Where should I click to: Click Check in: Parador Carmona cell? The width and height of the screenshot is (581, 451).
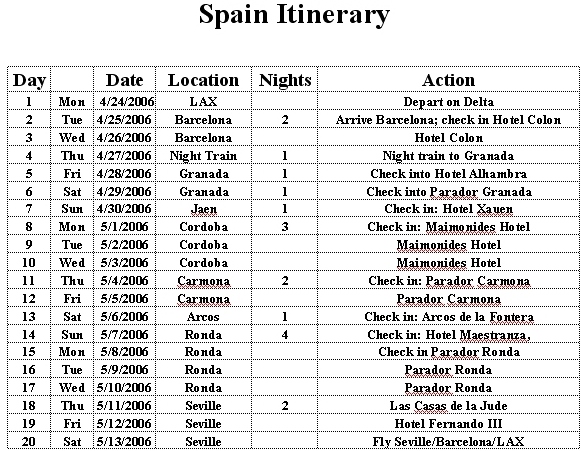tap(448, 281)
